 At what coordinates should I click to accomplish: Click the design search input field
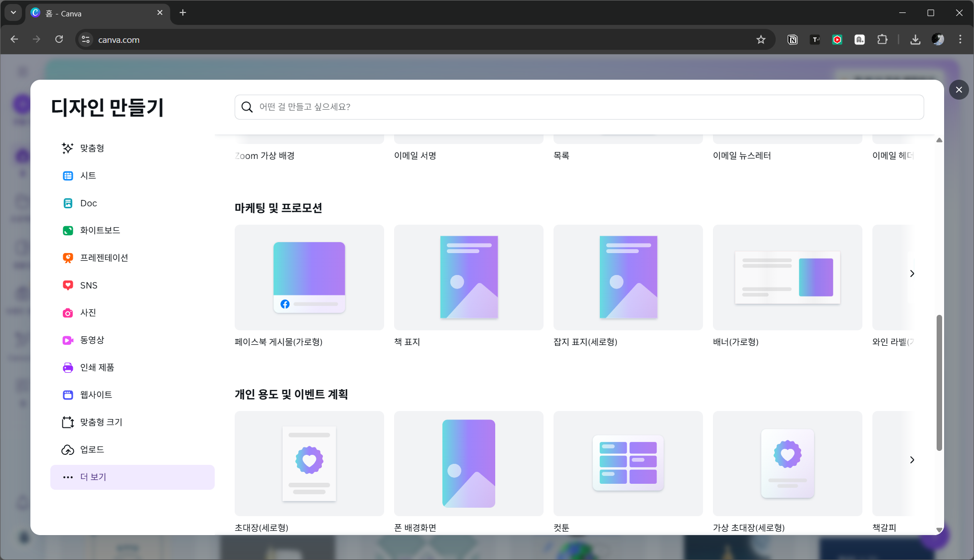click(578, 107)
